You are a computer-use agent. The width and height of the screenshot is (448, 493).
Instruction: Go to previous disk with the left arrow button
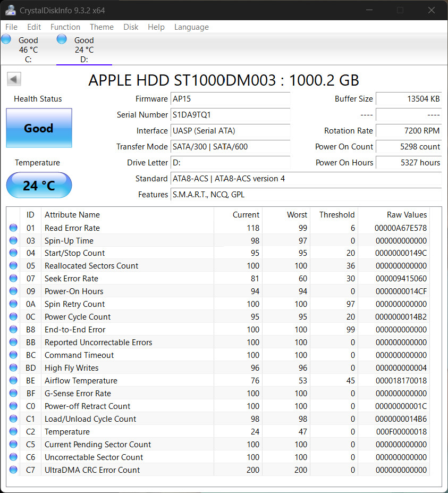pyautogui.click(x=14, y=79)
